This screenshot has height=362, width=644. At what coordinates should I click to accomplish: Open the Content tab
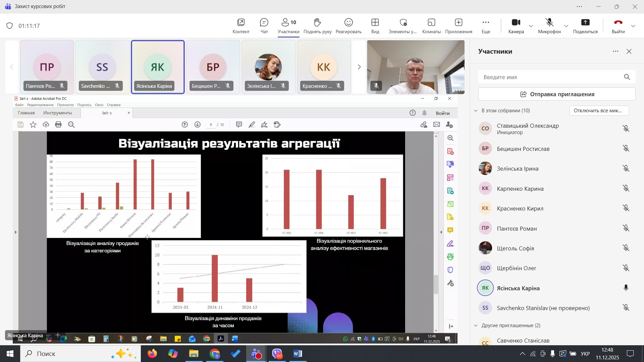coord(241,26)
